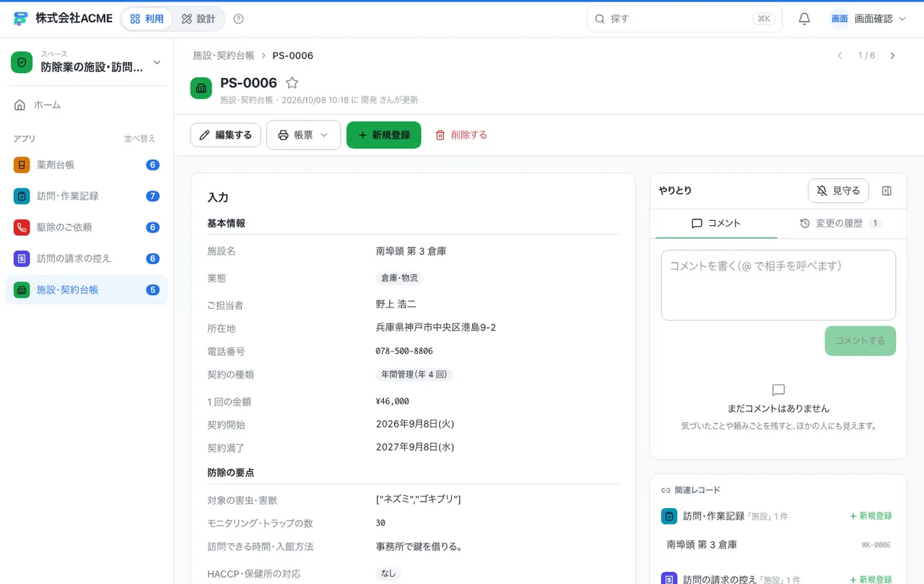924x584 pixels.
Task: Click the green 新規登録 button
Action: click(383, 135)
